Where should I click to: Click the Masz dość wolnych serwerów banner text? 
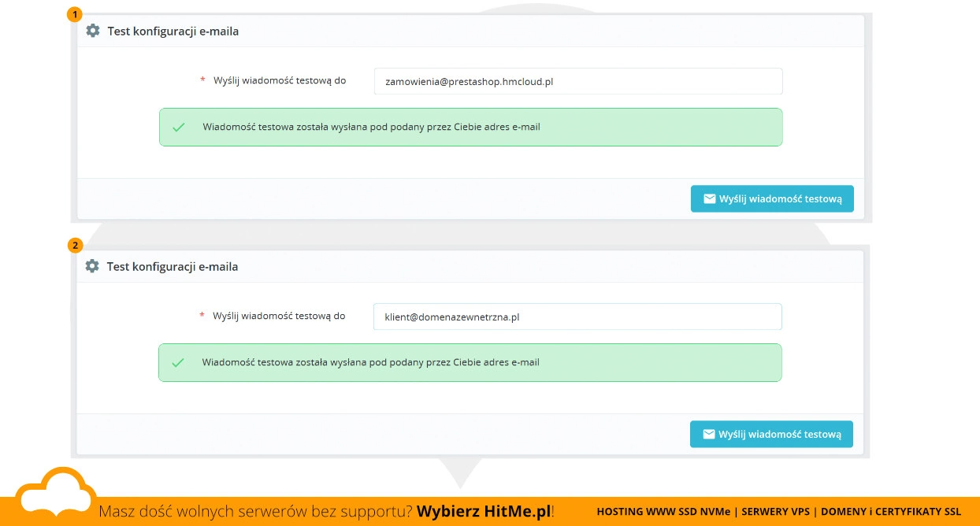(255, 511)
